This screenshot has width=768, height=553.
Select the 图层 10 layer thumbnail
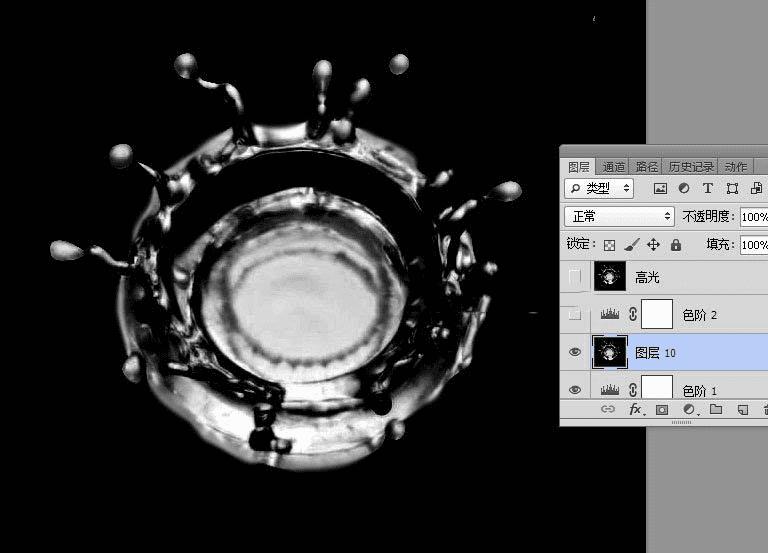click(610, 352)
